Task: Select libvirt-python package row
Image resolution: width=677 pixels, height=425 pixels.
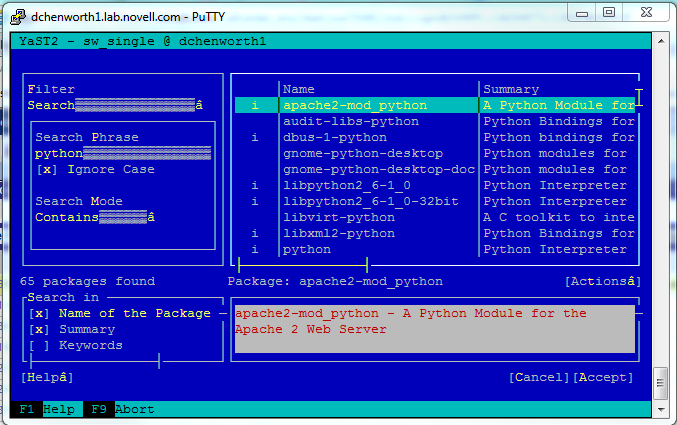Action: point(435,217)
